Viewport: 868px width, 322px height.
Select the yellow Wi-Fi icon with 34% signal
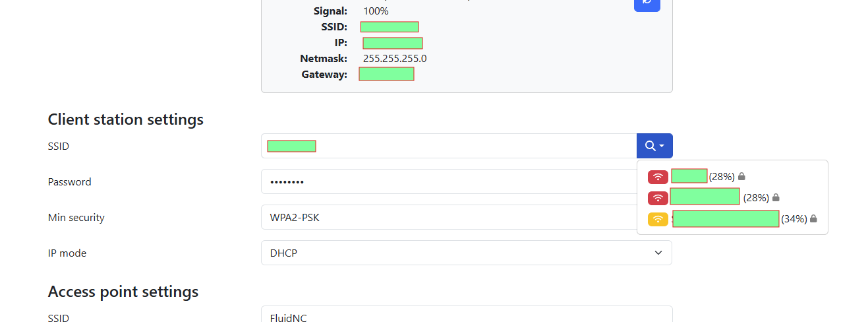coord(658,219)
